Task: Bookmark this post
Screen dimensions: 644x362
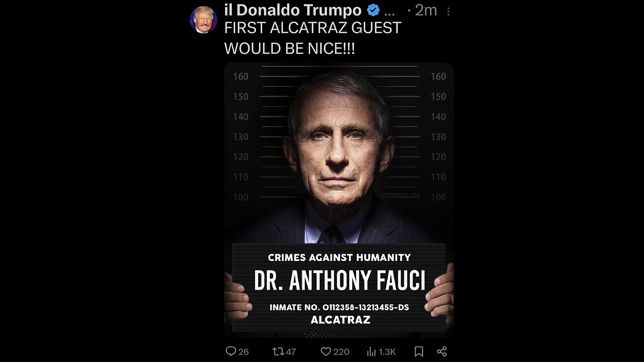Action: [x=419, y=351]
